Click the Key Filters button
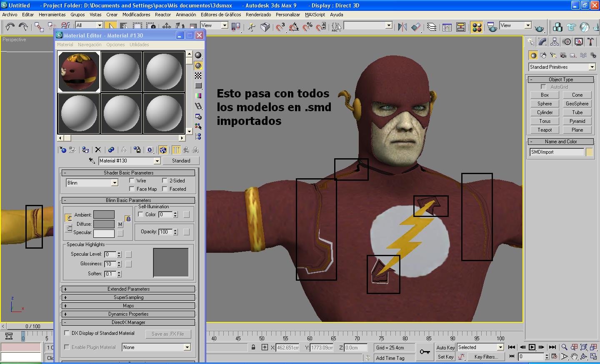600x364 pixels. (486, 357)
